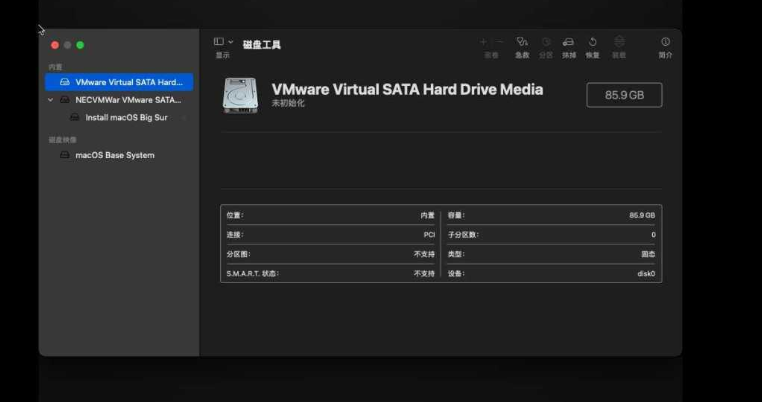The image size is (762, 402).
Task: Collapse the NECVMWar VMware SATA disk chevron
Action: tap(51, 100)
